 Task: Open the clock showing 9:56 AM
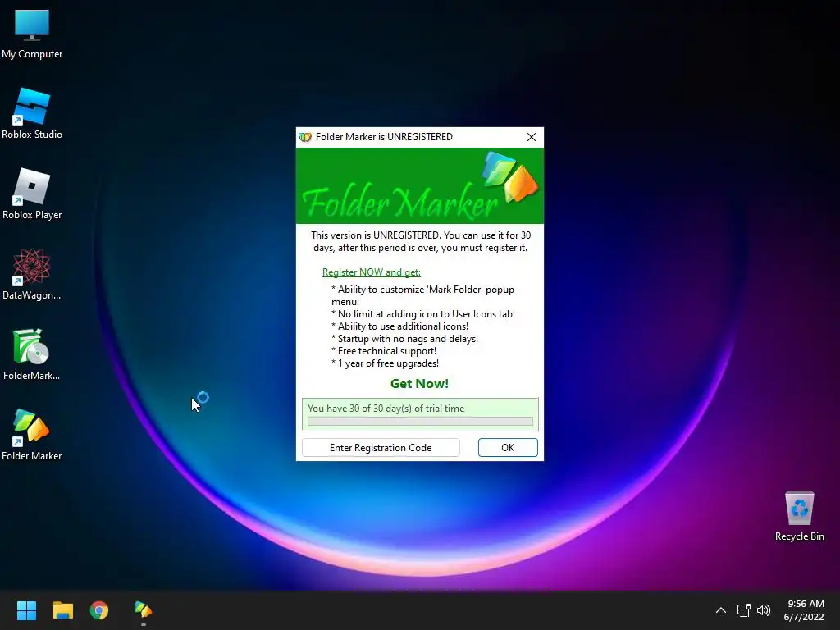(x=804, y=610)
